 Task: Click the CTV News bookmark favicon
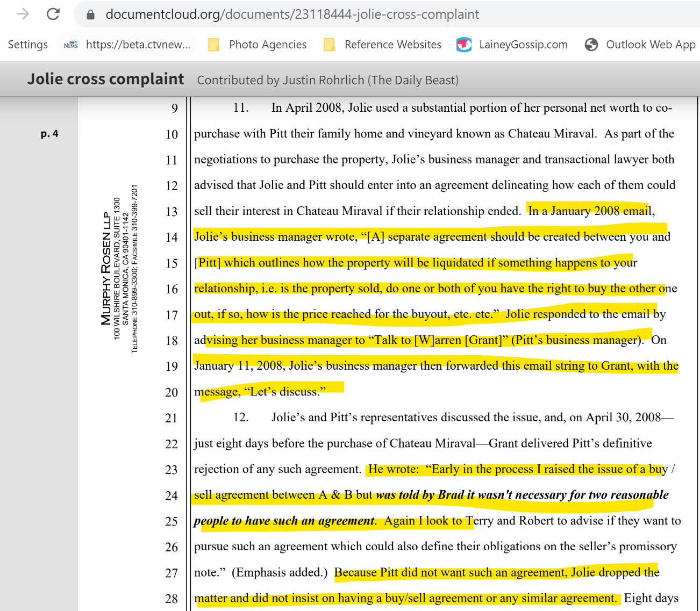71,45
